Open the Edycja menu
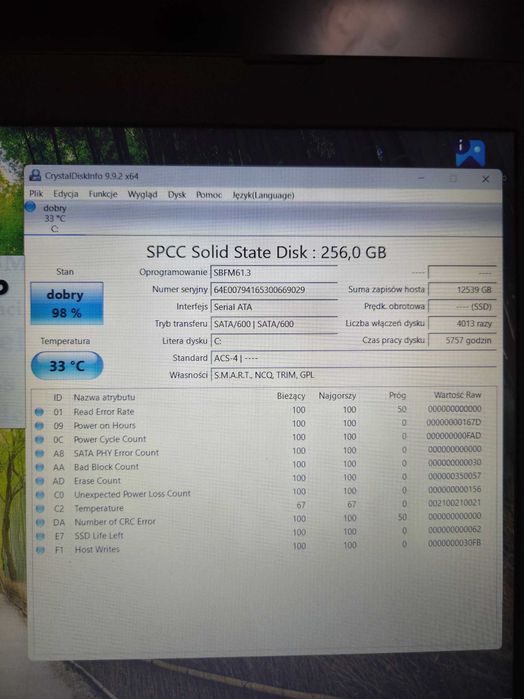This screenshot has height=699, width=524. pos(66,194)
